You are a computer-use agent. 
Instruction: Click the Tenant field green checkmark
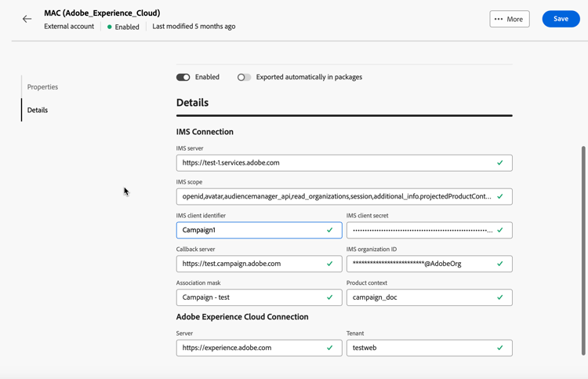point(500,348)
